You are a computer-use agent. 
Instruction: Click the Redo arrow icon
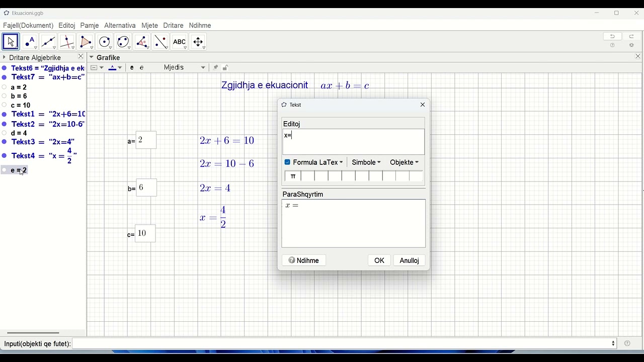pyautogui.click(x=631, y=36)
